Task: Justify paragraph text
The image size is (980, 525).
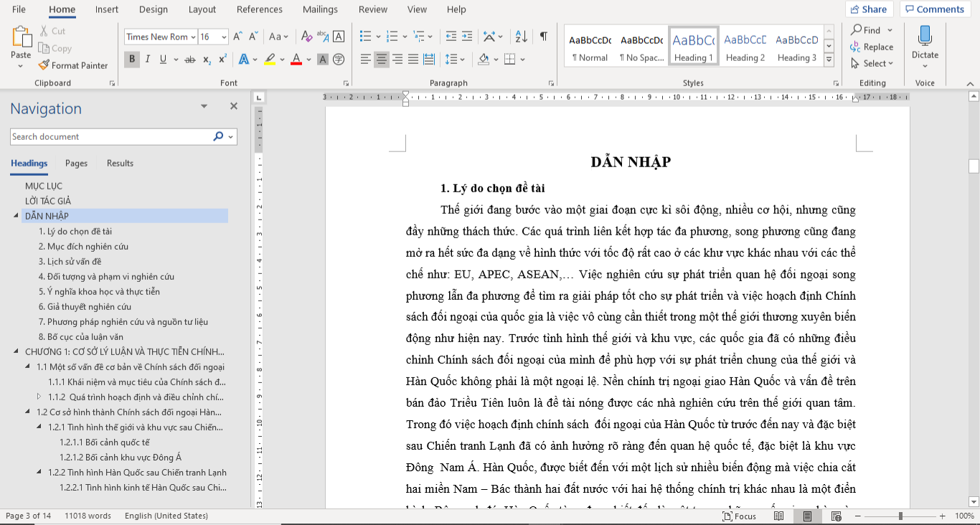Action: [413, 60]
